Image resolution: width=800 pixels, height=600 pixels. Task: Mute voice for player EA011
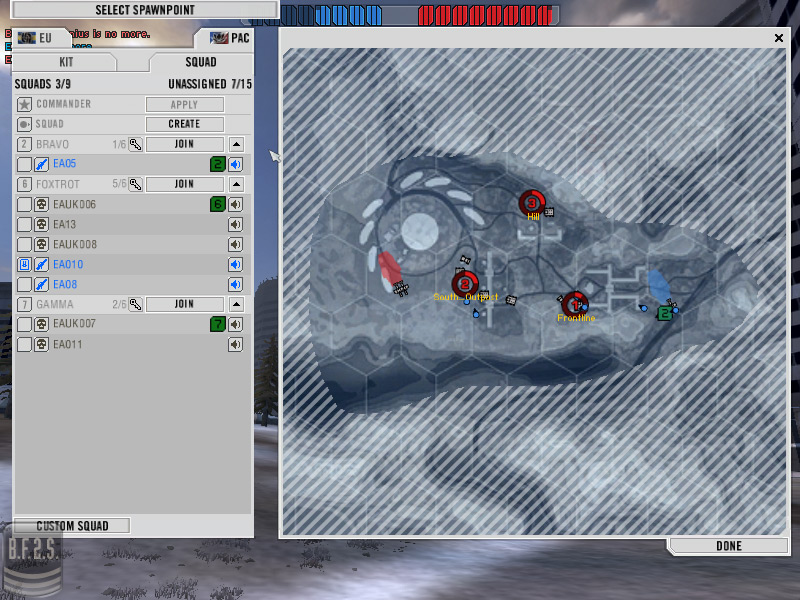coord(235,344)
